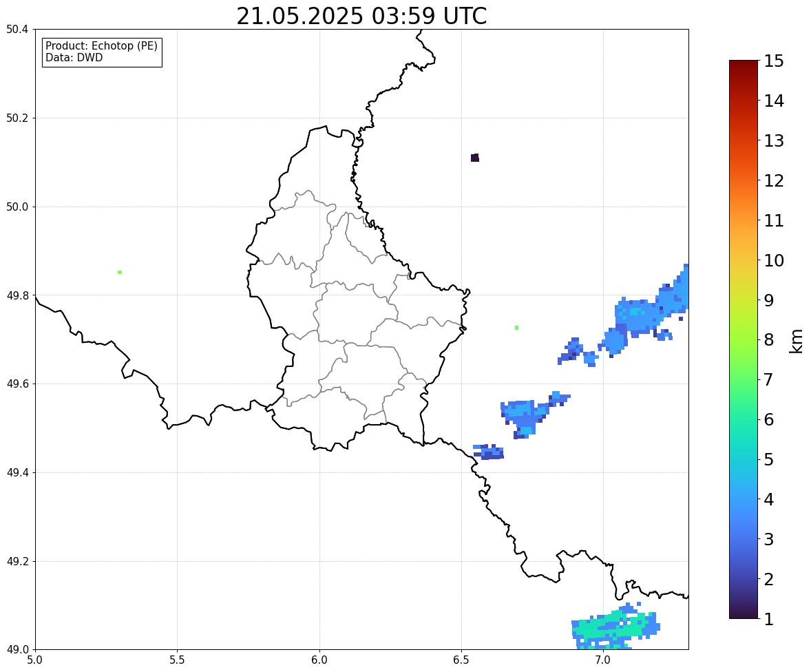Click the colorbar tick label 1
The width and height of the screenshot is (811, 672).
pos(769,619)
